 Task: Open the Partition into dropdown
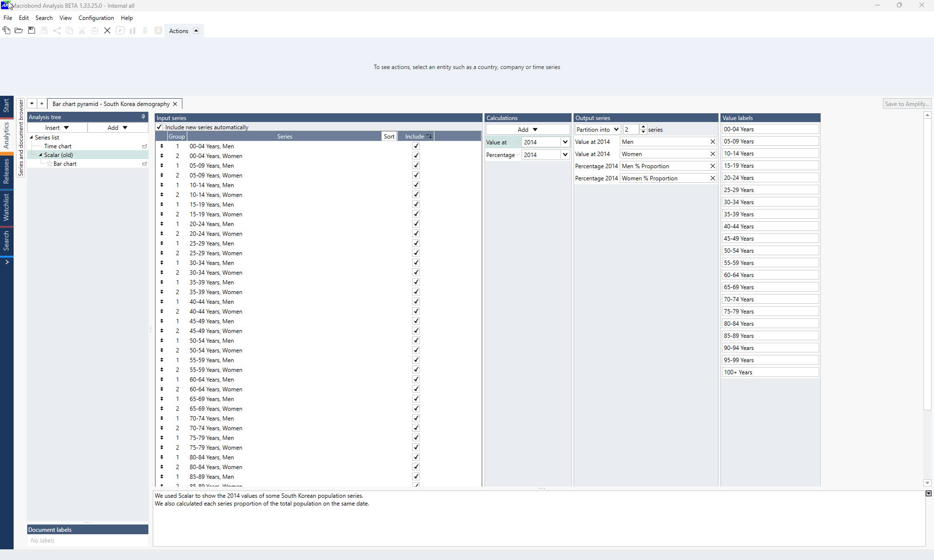[x=616, y=130]
